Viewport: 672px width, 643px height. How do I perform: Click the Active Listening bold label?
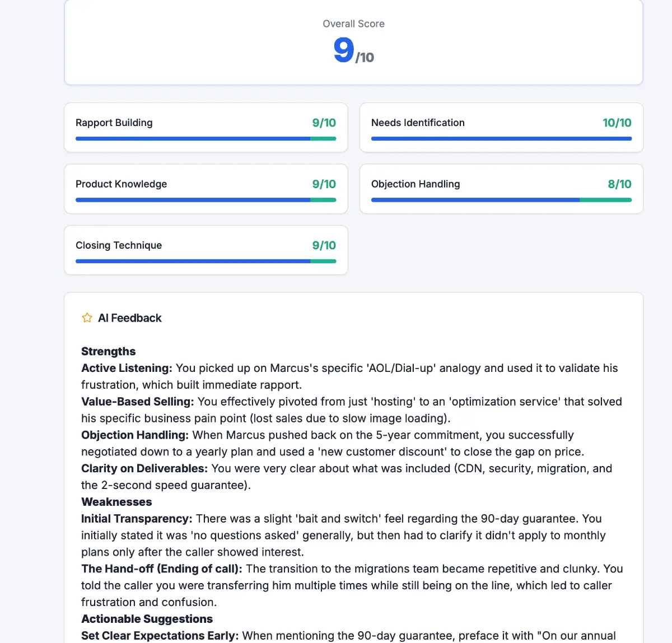tap(127, 368)
